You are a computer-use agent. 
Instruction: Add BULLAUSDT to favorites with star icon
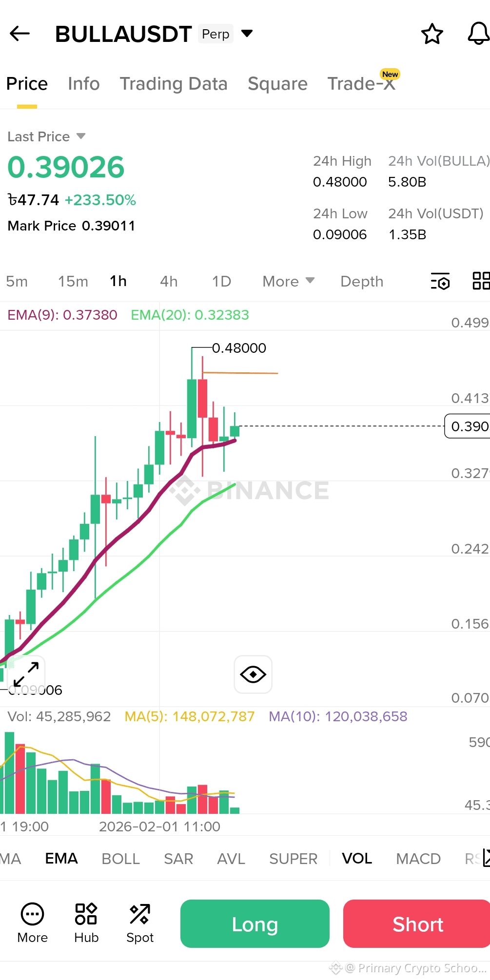pos(432,34)
